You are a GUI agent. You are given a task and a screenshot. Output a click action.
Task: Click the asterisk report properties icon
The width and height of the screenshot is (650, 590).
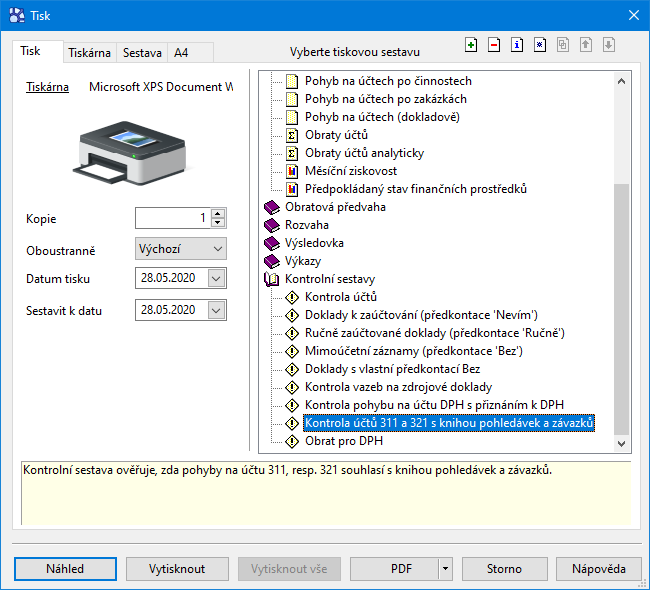540,45
